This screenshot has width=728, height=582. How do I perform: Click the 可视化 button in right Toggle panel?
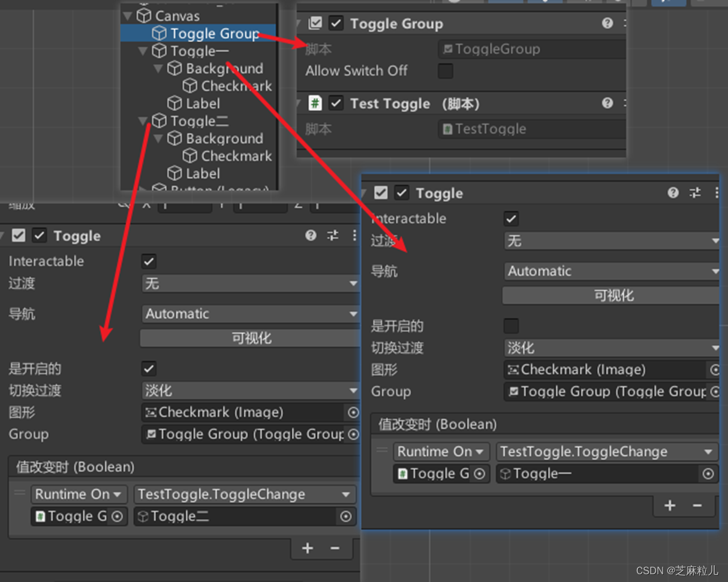[x=612, y=295]
